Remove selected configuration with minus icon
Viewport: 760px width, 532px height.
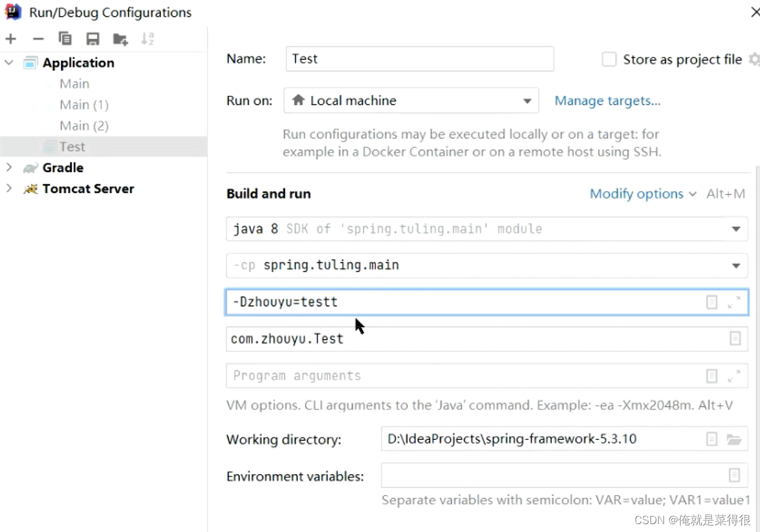coord(38,39)
